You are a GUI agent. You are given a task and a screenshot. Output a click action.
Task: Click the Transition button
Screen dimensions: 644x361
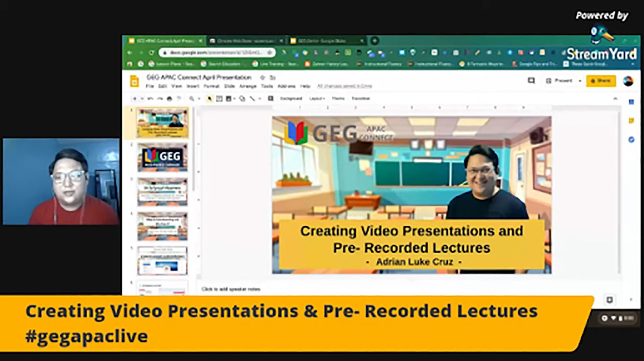click(x=360, y=98)
